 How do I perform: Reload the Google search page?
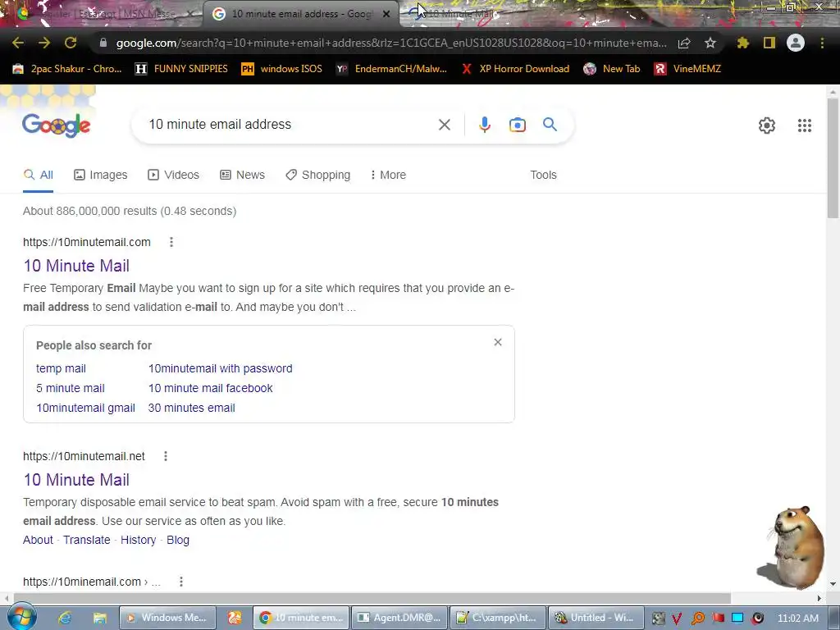[x=71, y=43]
